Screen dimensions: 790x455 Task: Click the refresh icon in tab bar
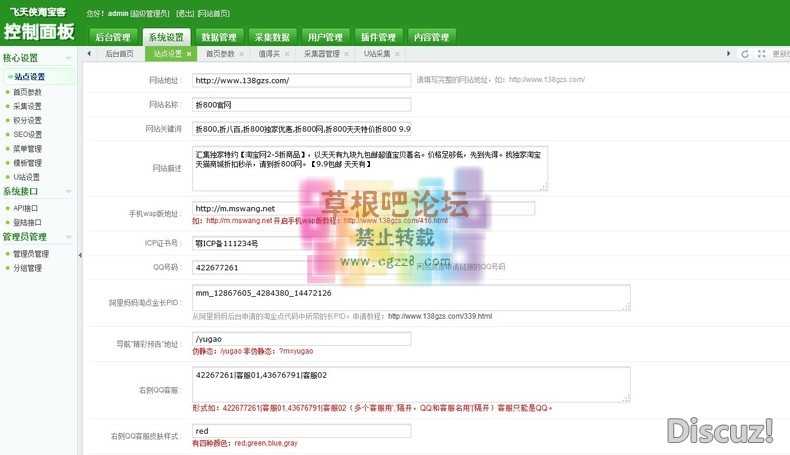[745, 54]
